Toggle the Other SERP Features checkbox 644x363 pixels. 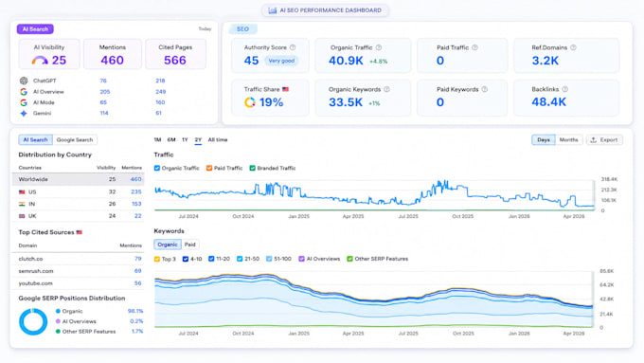click(349, 259)
